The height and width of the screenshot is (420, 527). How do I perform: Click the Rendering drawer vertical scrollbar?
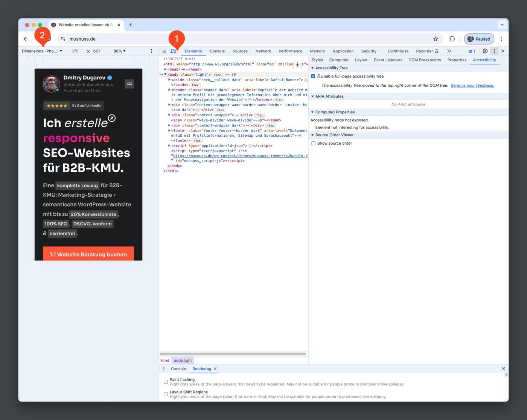click(506, 375)
